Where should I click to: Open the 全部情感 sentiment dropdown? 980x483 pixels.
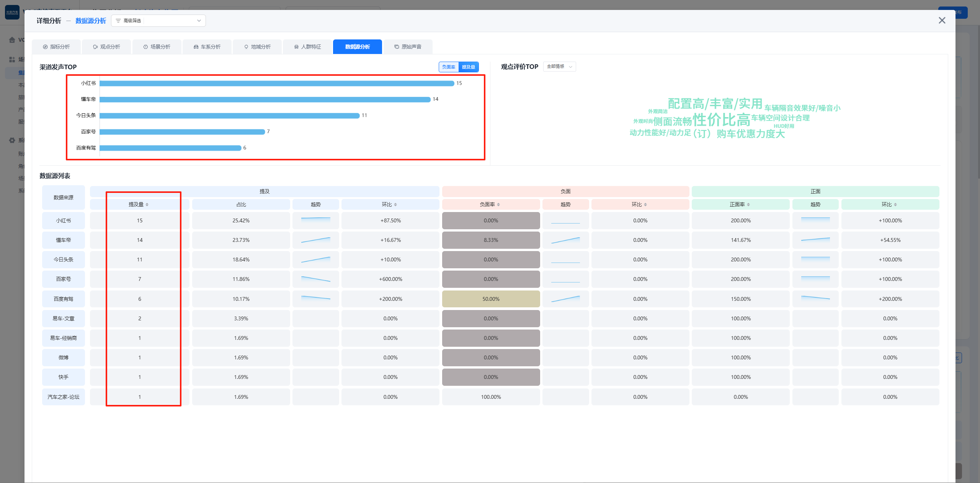click(559, 67)
